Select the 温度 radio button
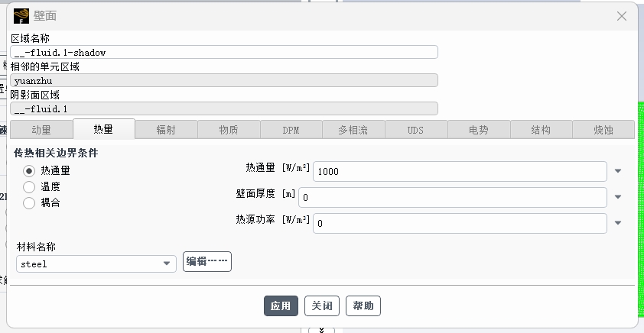This screenshot has width=644, height=333. coord(30,187)
